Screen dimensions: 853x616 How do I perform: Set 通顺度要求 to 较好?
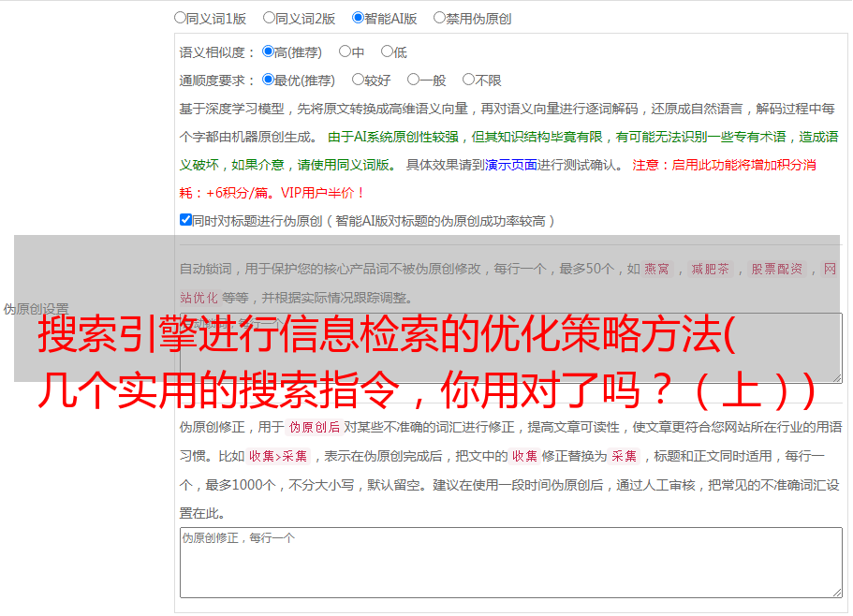point(358,80)
